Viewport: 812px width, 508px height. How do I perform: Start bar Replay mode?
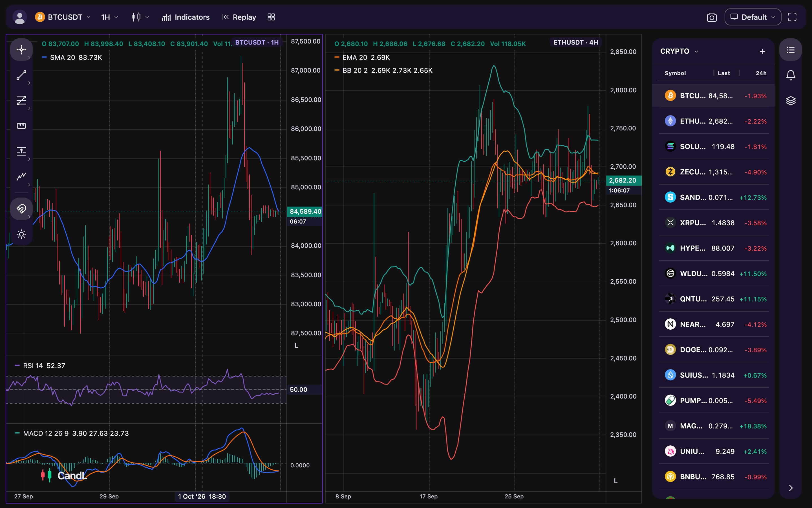pos(239,17)
